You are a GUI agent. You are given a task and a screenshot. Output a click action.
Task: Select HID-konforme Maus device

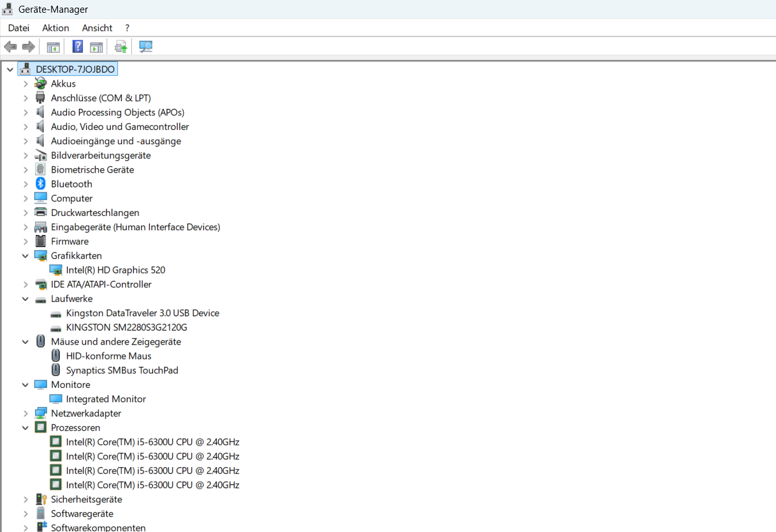point(108,356)
